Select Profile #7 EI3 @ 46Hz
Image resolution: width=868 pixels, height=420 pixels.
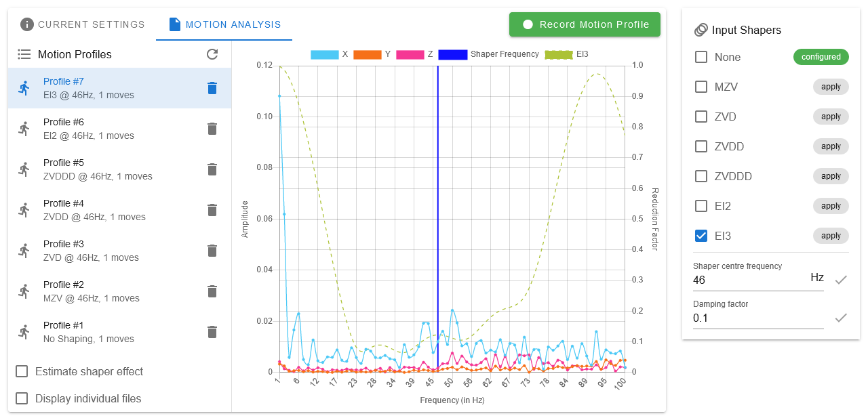pyautogui.click(x=119, y=88)
